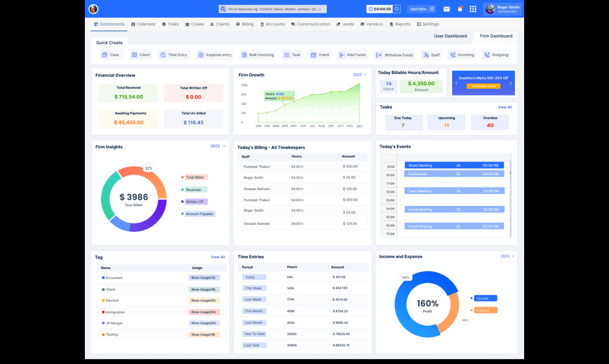Open the Team Meeting event
Viewport: 609px width, 364px height.
point(455,191)
